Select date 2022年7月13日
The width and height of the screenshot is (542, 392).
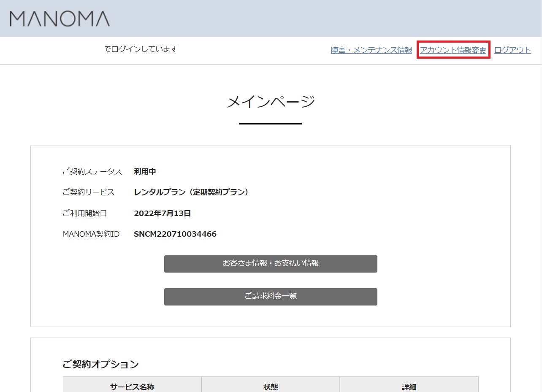click(x=163, y=213)
